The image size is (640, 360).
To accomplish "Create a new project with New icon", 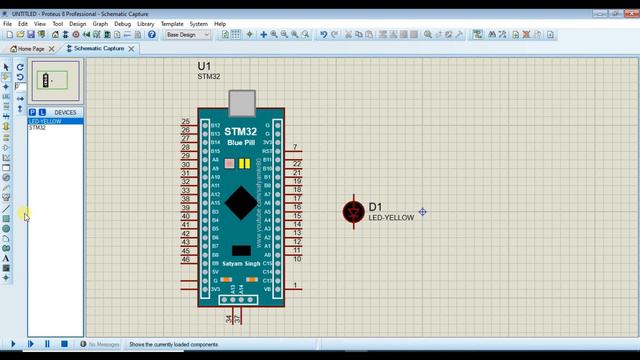I will pos(10,35).
